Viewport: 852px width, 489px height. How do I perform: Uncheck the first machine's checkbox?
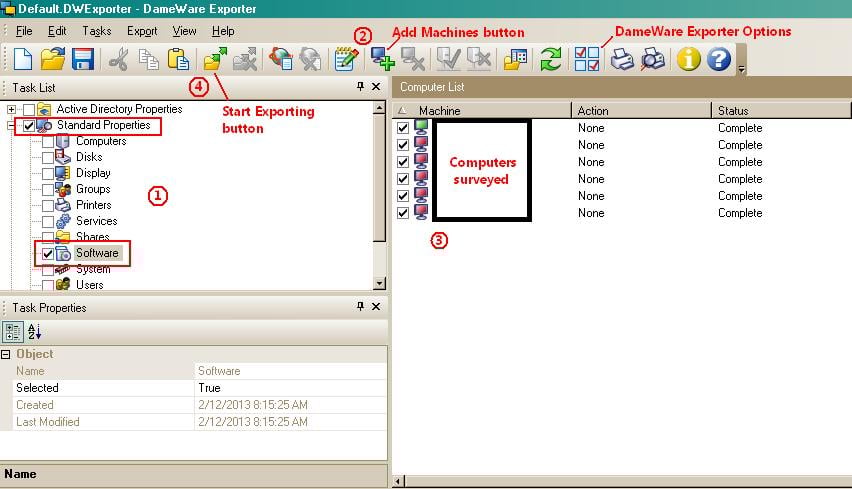403,128
